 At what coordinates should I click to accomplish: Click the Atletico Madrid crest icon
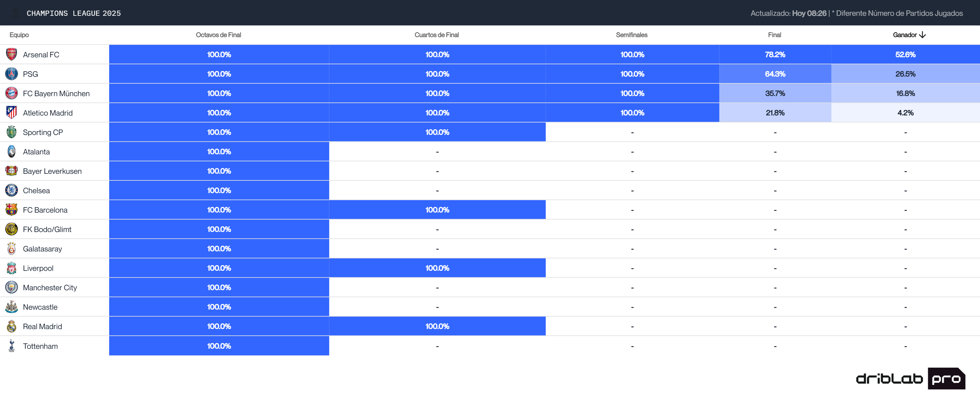[x=12, y=113]
